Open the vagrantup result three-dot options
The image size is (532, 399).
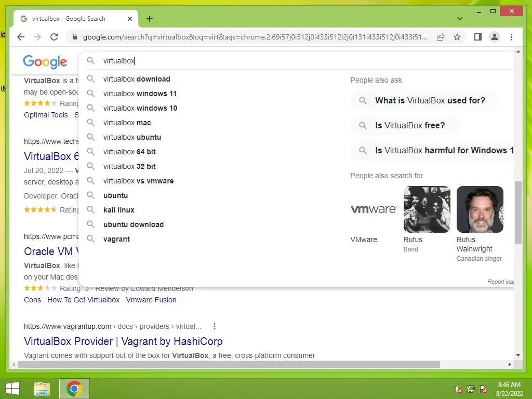tap(214, 326)
